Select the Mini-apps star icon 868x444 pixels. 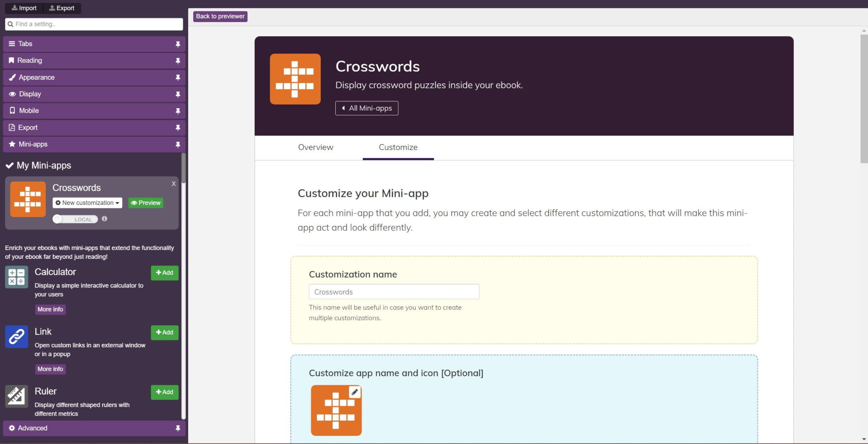click(x=12, y=144)
